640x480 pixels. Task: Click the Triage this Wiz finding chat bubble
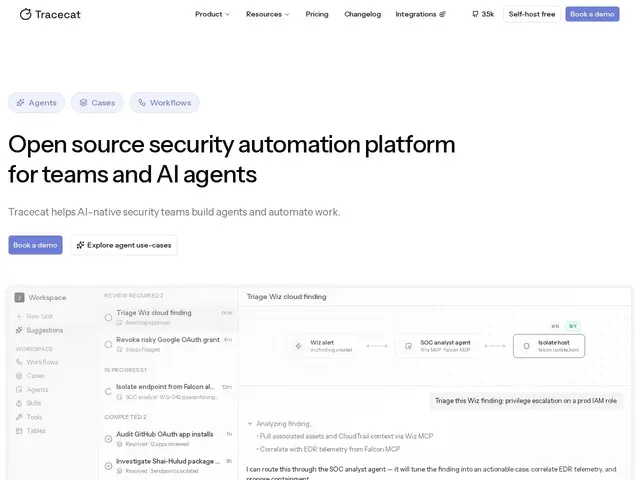pyautogui.click(x=526, y=401)
